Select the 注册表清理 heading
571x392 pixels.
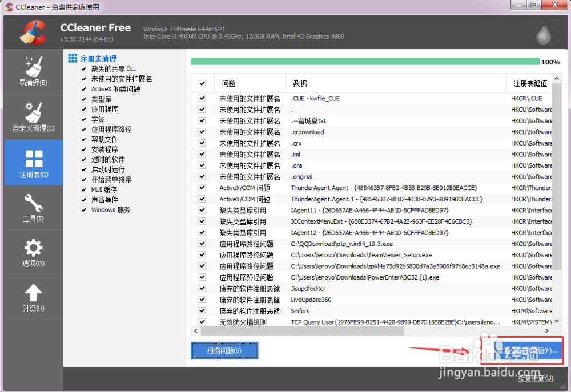[x=98, y=59]
